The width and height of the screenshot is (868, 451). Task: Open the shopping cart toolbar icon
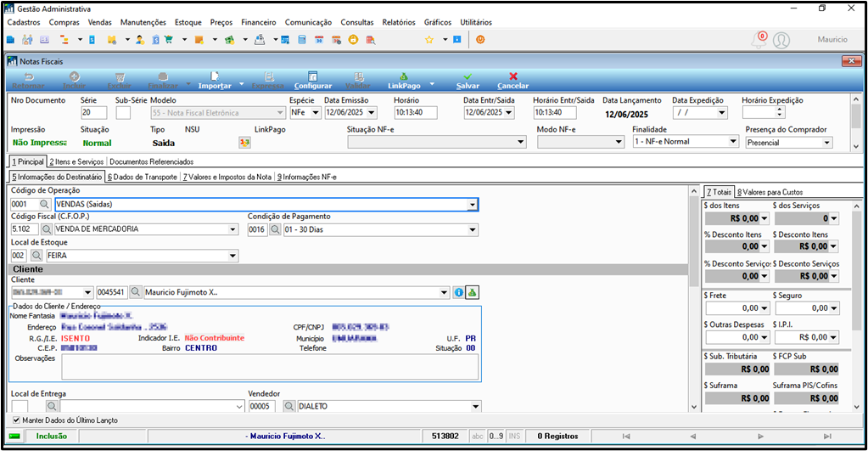click(x=169, y=40)
